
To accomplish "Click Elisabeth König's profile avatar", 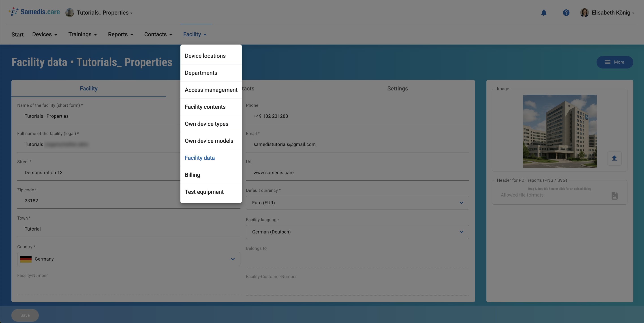I will [584, 13].
